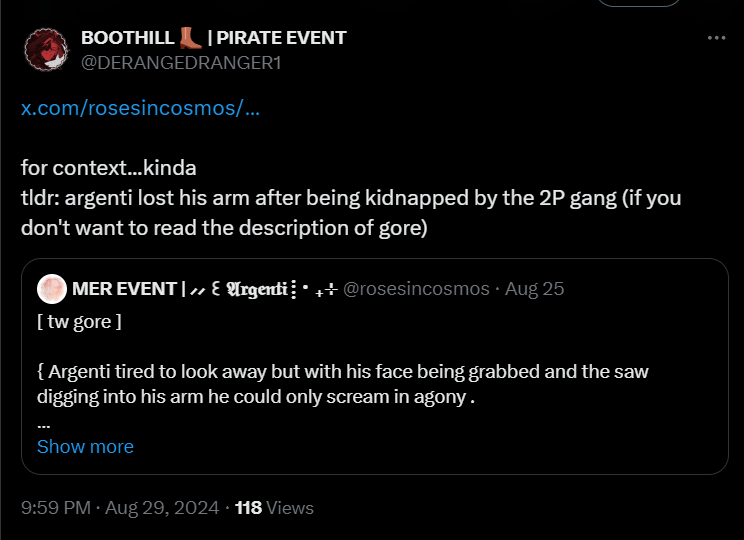
Task: Follow the x.com/rosesincosmos link
Action: (x=141, y=108)
